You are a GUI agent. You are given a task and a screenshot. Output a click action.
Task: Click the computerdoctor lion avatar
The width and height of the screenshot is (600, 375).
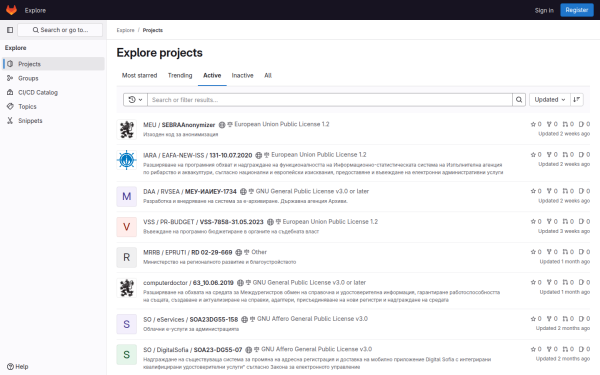(x=127, y=288)
